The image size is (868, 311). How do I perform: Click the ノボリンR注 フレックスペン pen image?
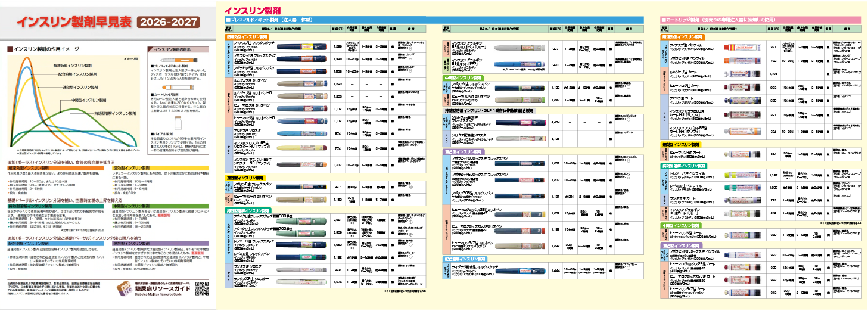pyautogui.click(x=303, y=186)
